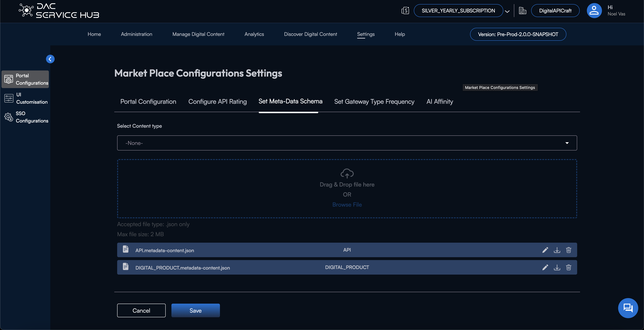Click the Save button
The width and height of the screenshot is (644, 330).
point(195,311)
